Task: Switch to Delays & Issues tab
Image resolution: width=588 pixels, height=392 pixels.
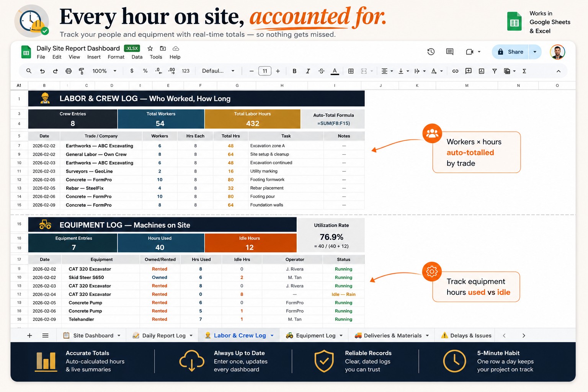Action: (466, 335)
